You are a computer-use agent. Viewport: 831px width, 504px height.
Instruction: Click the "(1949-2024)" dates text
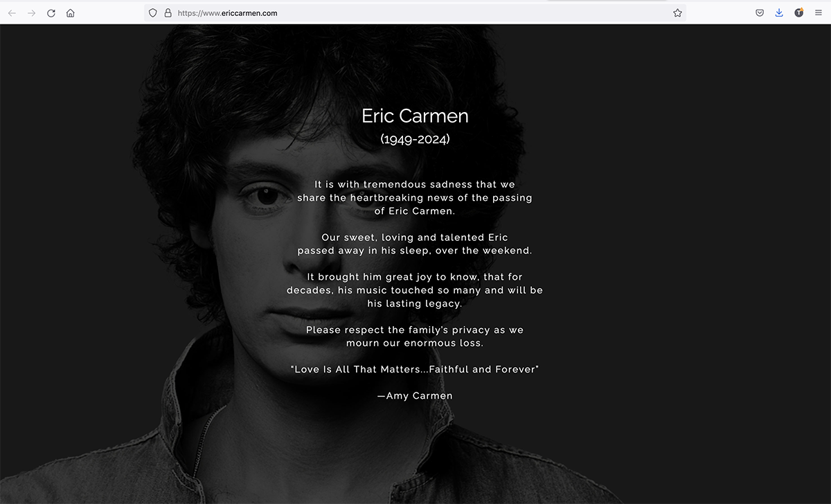(x=415, y=139)
